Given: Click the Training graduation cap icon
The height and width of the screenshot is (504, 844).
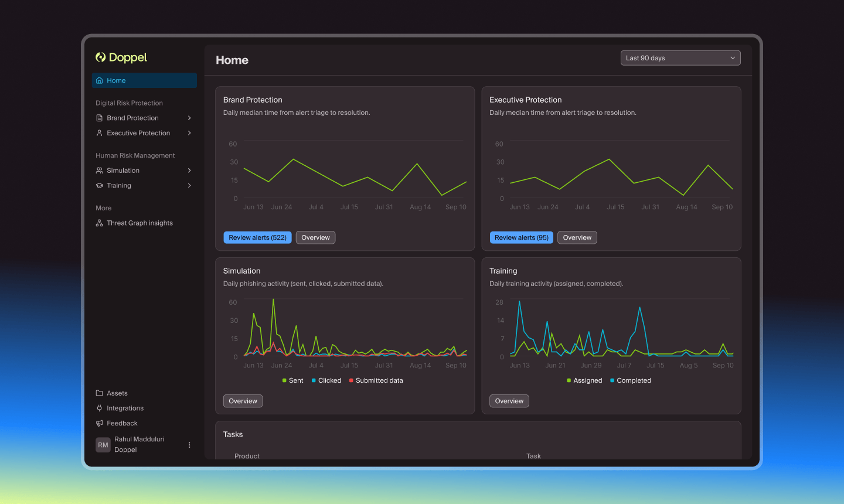Looking at the screenshot, I should 100,186.
